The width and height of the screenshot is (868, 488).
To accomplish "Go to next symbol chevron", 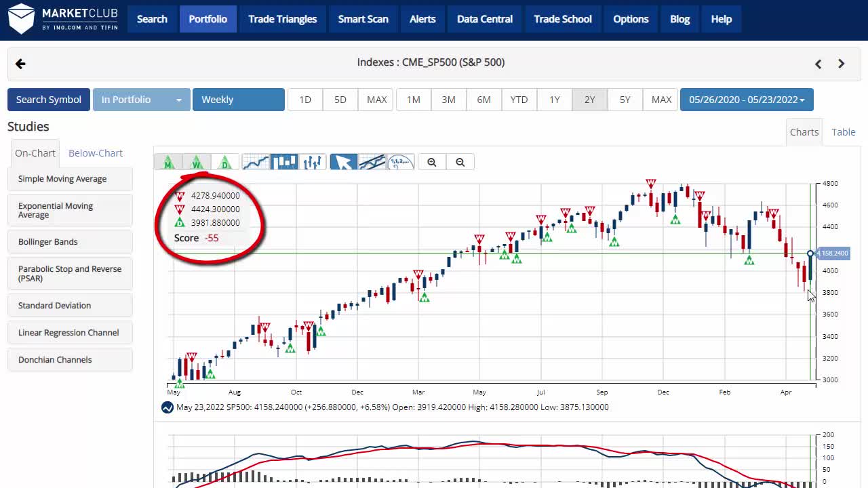I will point(842,64).
